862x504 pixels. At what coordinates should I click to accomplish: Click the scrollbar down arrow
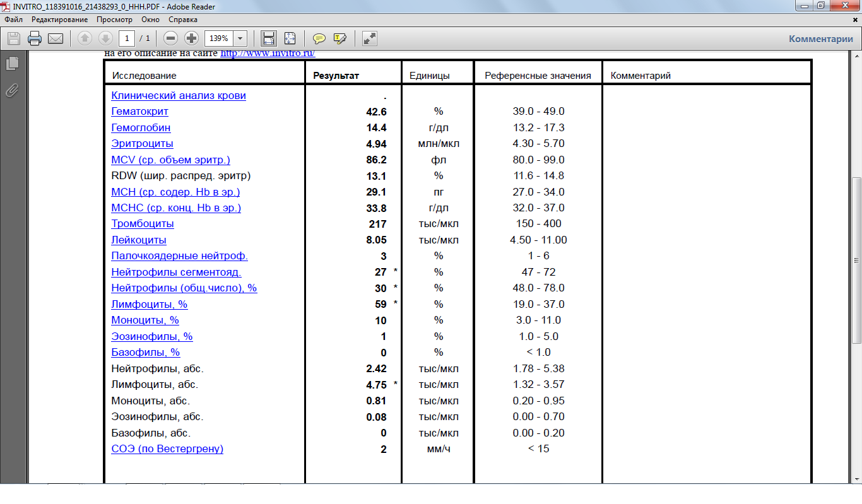[856, 479]
